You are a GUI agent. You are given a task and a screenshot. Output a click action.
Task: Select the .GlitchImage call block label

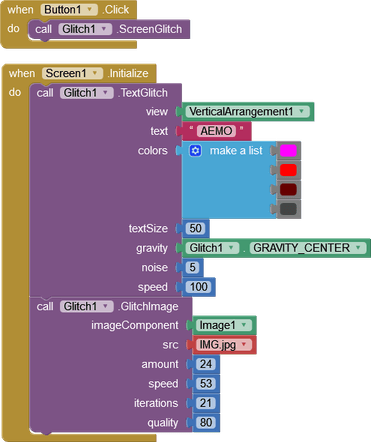point(148,306)
